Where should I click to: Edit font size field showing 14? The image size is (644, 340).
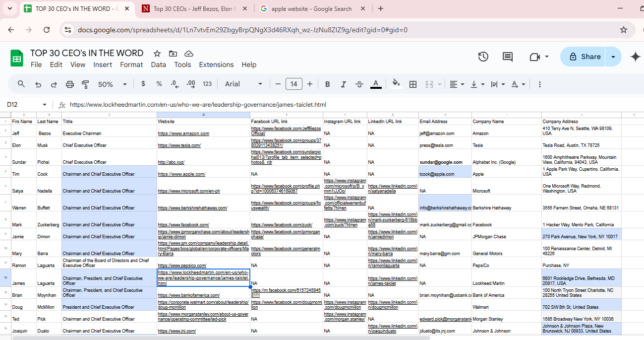[294, 84]
